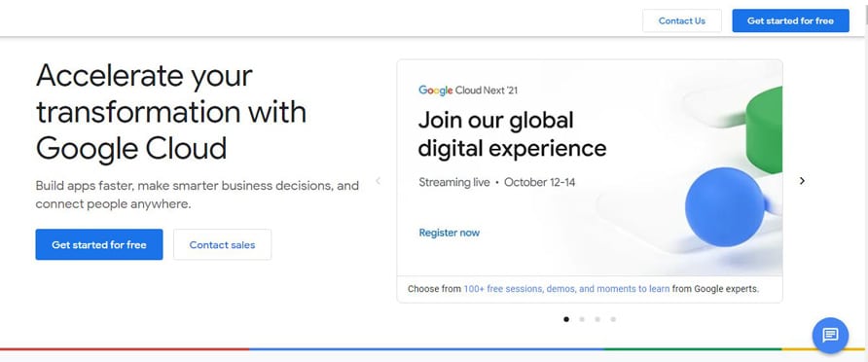
Task: Click the Google Cloud Next '21 logo
Action: [x=468, y=90]
